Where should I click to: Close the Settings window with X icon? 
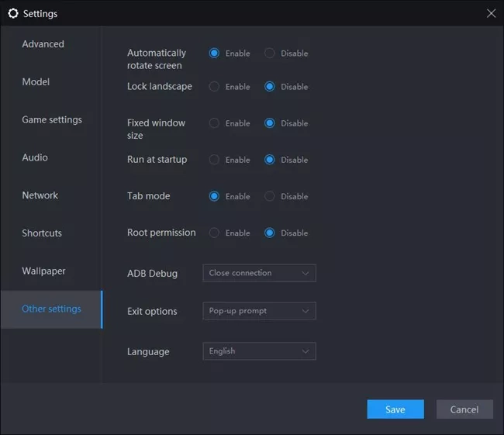(490, 13)
